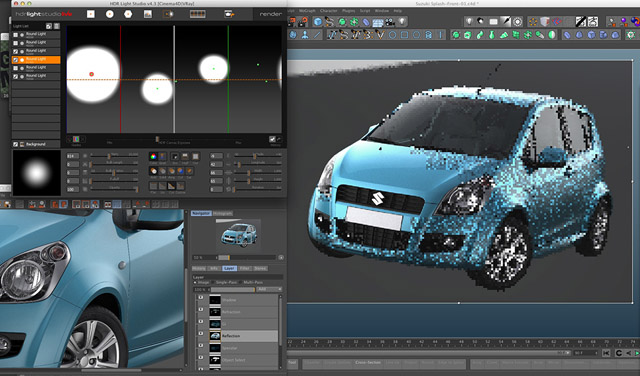Click the car thumbnail in the Navigator

point(238,235)
